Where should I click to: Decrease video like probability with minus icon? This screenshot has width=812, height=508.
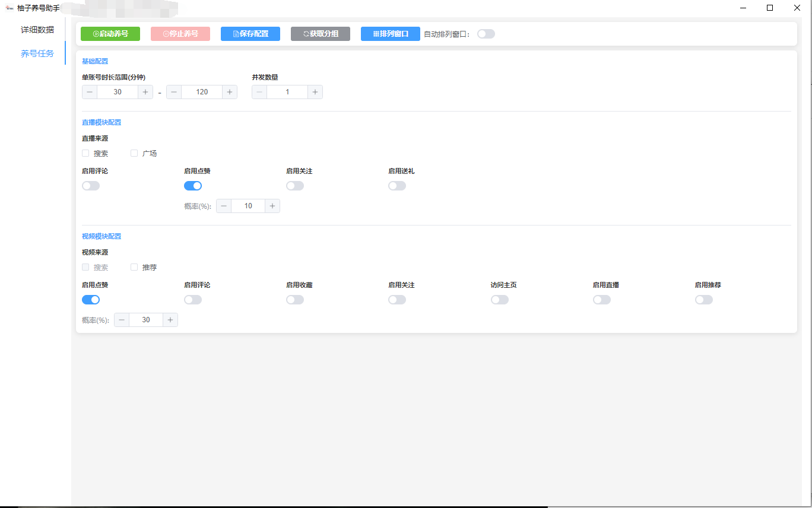(122, 320)
